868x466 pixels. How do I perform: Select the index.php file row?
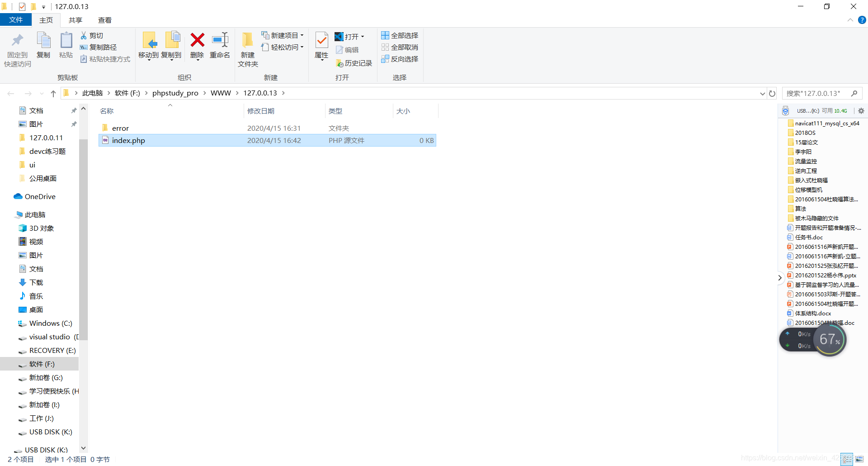267,140
